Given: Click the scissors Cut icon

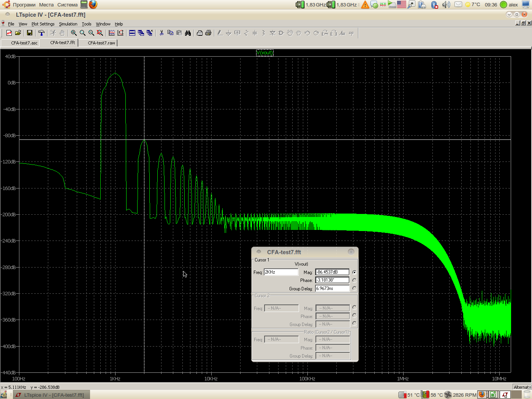Looking at the screenshot, I should (161, 33).
